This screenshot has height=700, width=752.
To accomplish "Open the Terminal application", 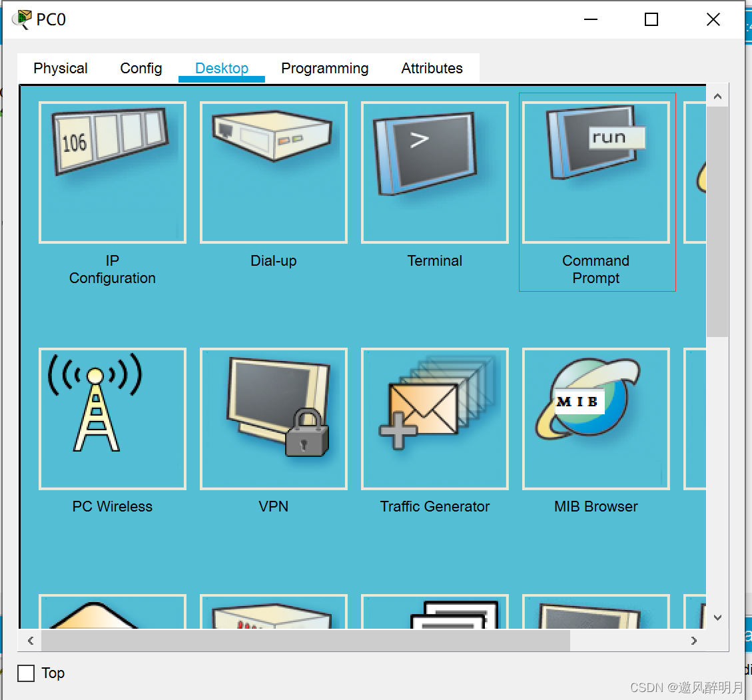I will pyautogui.click(x=434, y=173).
